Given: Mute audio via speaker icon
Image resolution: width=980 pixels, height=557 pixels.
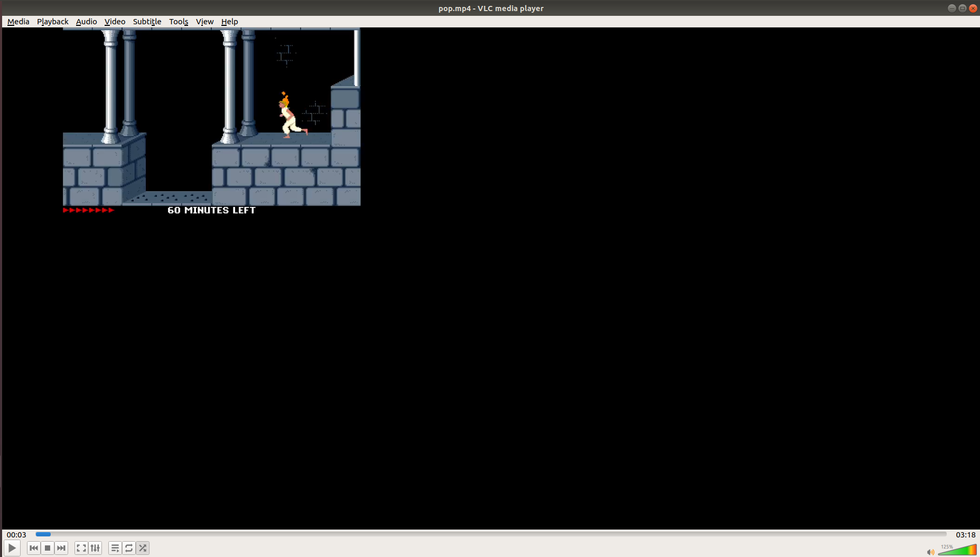Looking at the screenshot, I should click(x=930, y=552).
